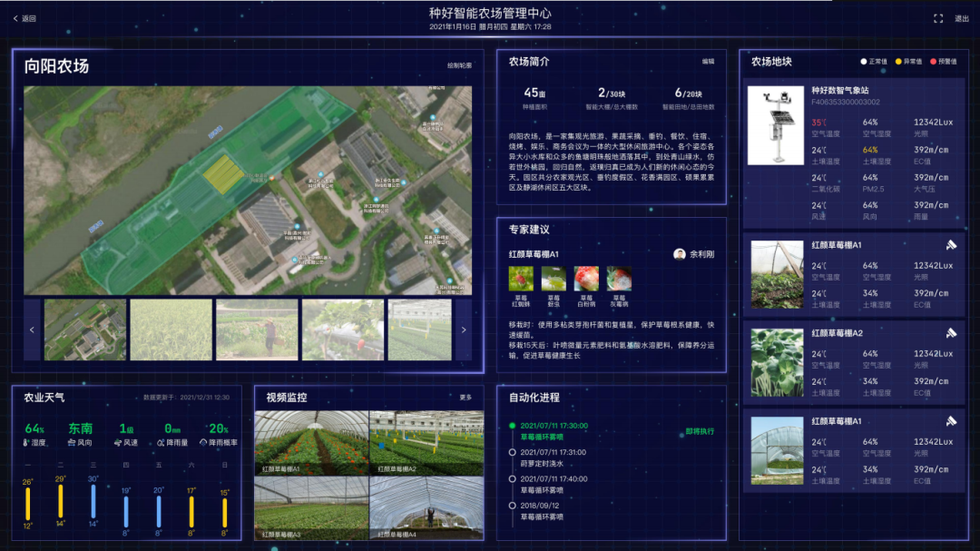
Task: Click the yellow 64% soil humidity value
Action: pos(870,150)
